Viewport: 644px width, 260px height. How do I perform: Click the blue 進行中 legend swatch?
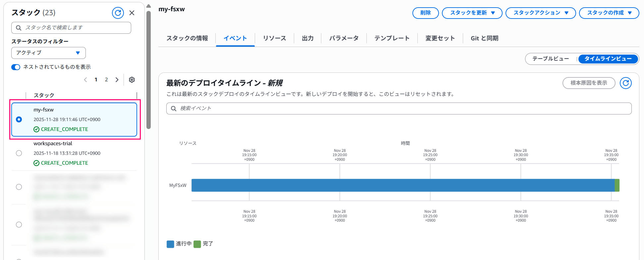[170, 244]
